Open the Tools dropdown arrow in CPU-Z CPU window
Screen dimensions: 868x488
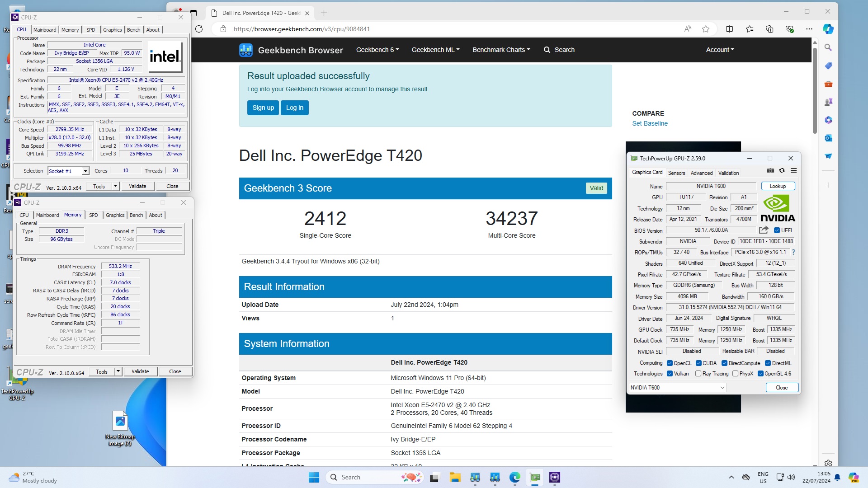click(116, 186)
